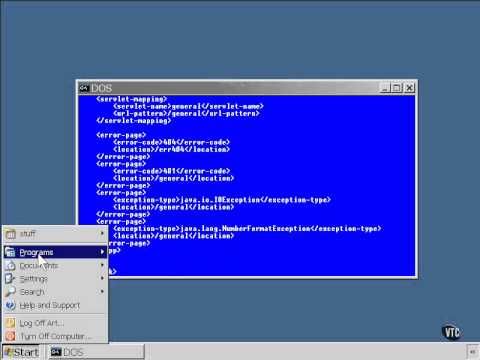Open the Programs menu entry
The height and width of the screenshot is (360, 480).
tap(55, 252)
